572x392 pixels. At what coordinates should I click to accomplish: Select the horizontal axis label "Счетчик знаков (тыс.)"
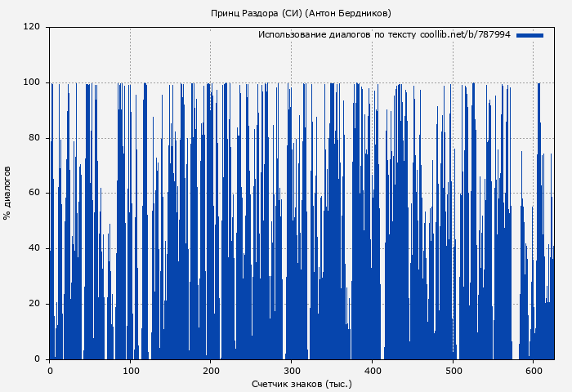pos(302,383)
